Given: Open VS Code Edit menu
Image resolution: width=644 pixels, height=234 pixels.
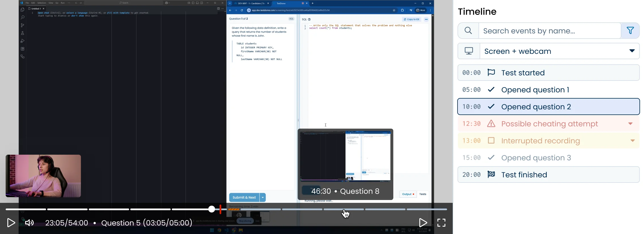Looking at the screenshot, I should [x=33, y=3].
